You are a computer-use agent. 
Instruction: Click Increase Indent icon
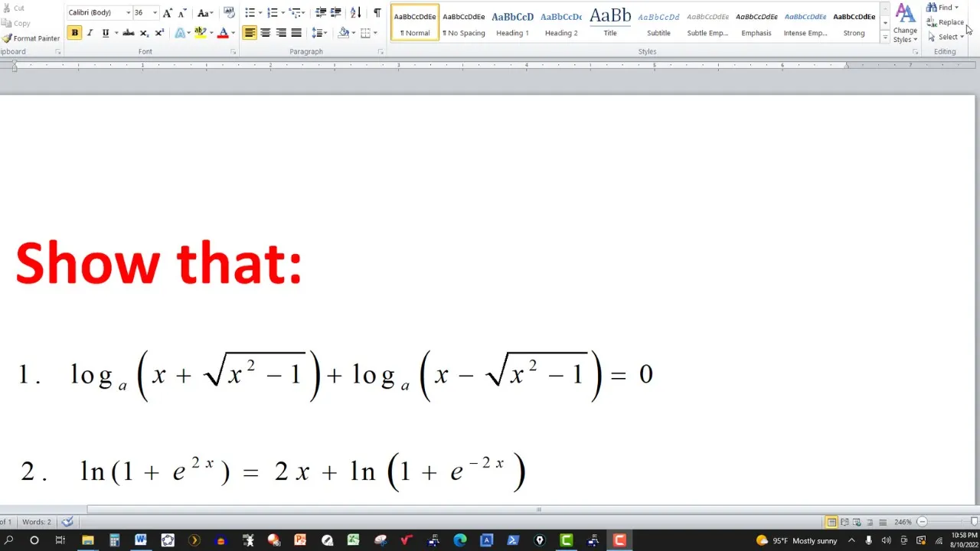[x=335, y=13]
